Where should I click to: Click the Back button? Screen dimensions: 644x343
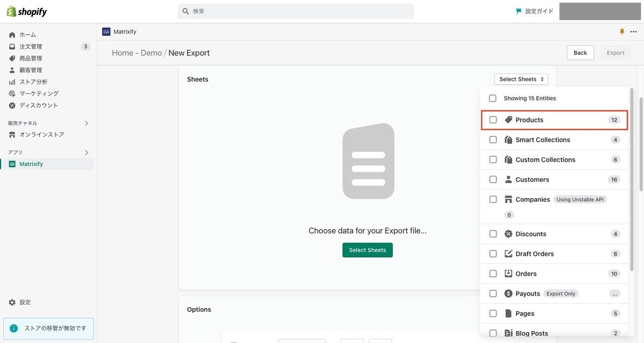point(580,53)
